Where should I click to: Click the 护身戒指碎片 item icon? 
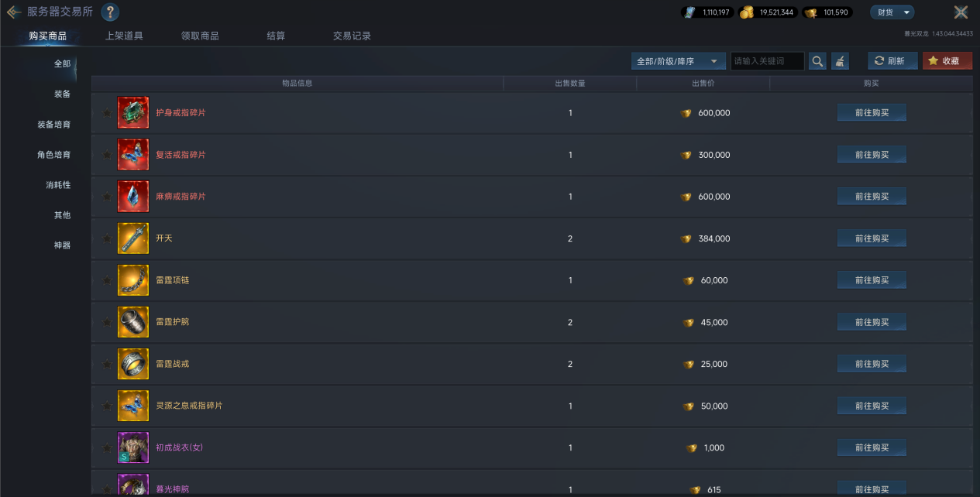point(132,113)
